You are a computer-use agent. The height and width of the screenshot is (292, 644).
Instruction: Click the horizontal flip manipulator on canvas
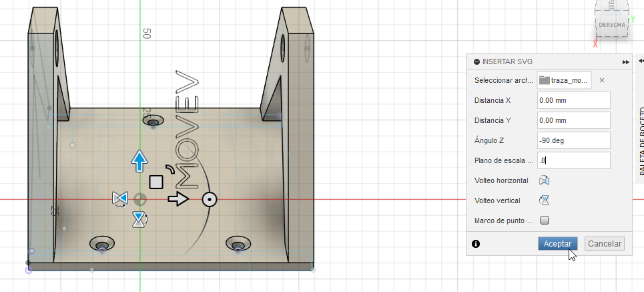[x=120, y=198]
